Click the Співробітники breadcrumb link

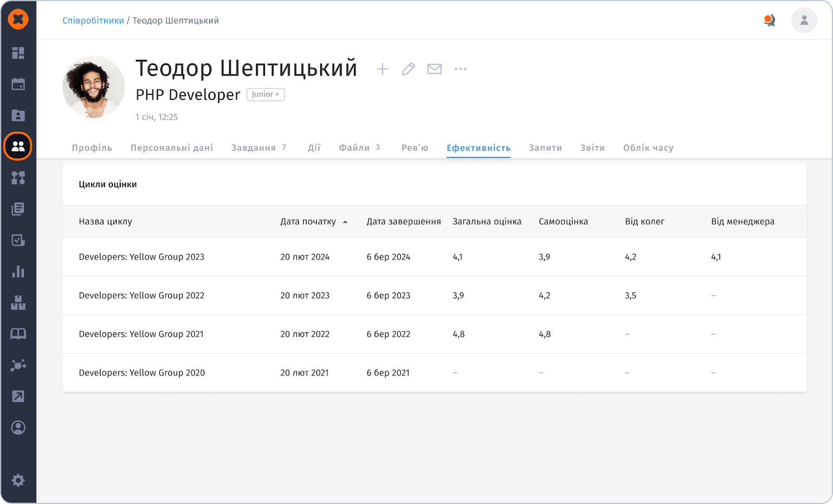tap(93, 21)
